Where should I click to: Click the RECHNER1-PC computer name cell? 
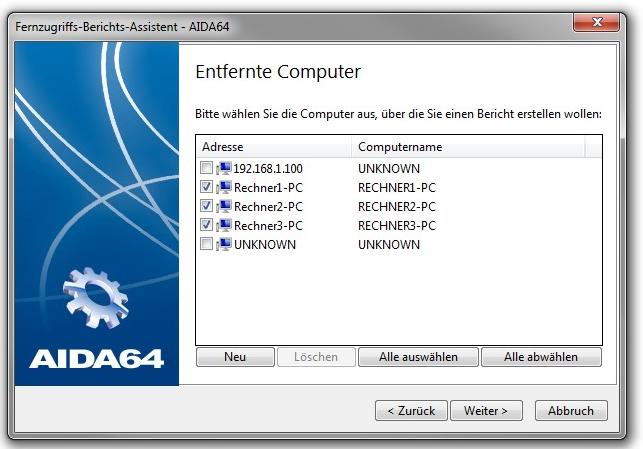tap(397, 188)
